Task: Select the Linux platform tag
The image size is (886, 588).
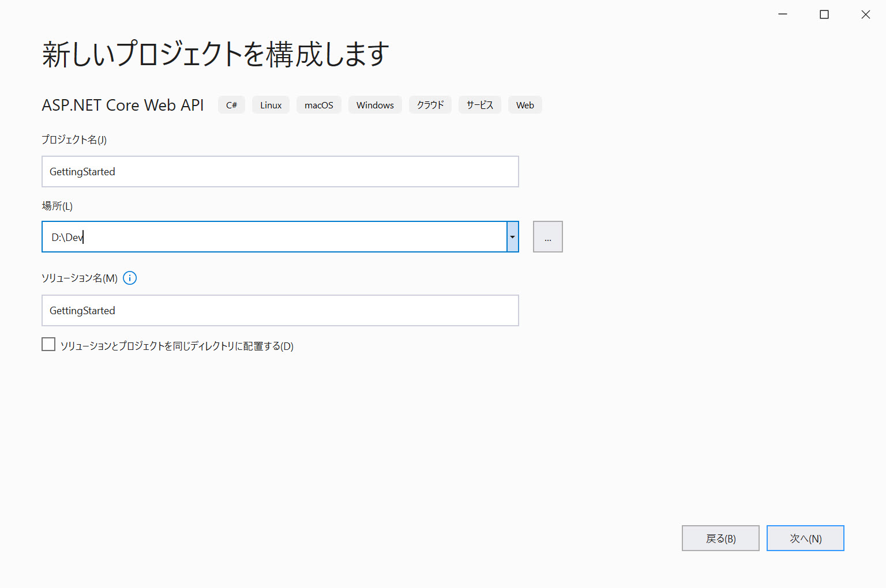Action: 271,105
